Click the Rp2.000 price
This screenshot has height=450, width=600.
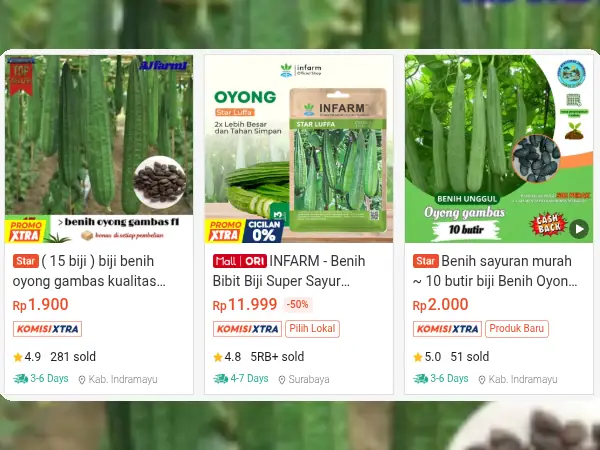coord(440,305)
